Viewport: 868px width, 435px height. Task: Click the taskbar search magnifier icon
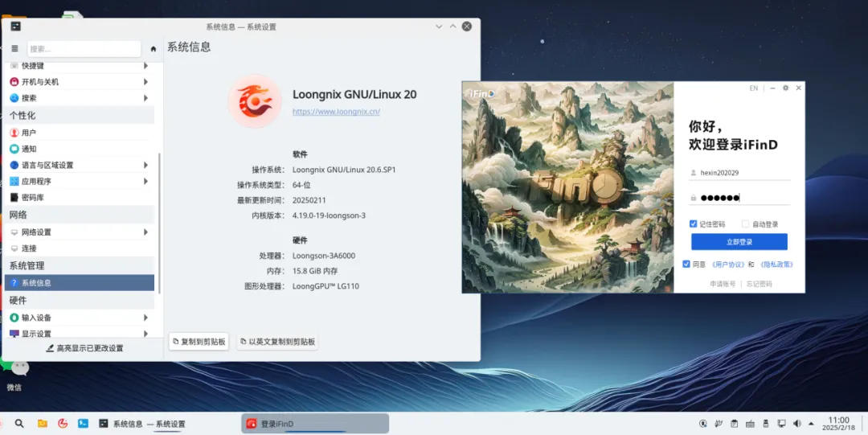pyautogui.click(x=19, y=424)
